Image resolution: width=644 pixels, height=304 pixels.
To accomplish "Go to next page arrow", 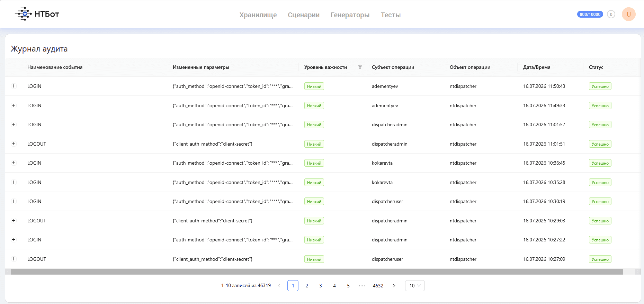I will [x=394, y=286].
